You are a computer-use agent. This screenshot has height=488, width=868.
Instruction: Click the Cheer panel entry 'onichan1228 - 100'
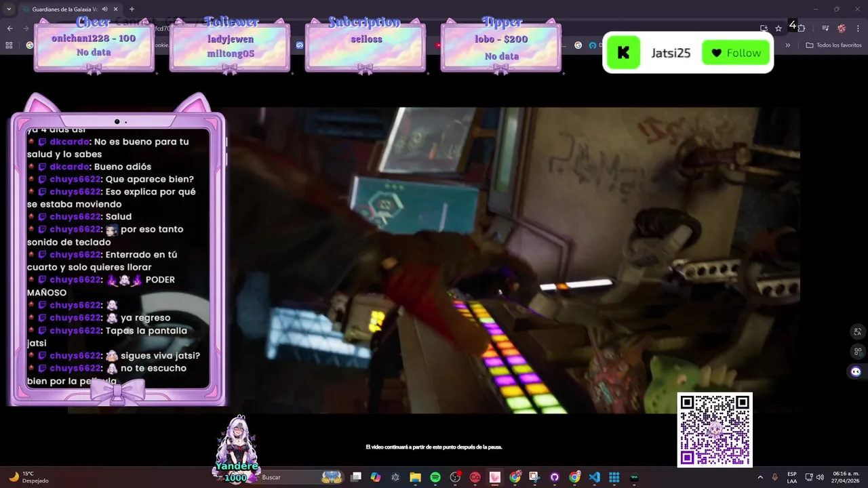click(x=94, y=39)
